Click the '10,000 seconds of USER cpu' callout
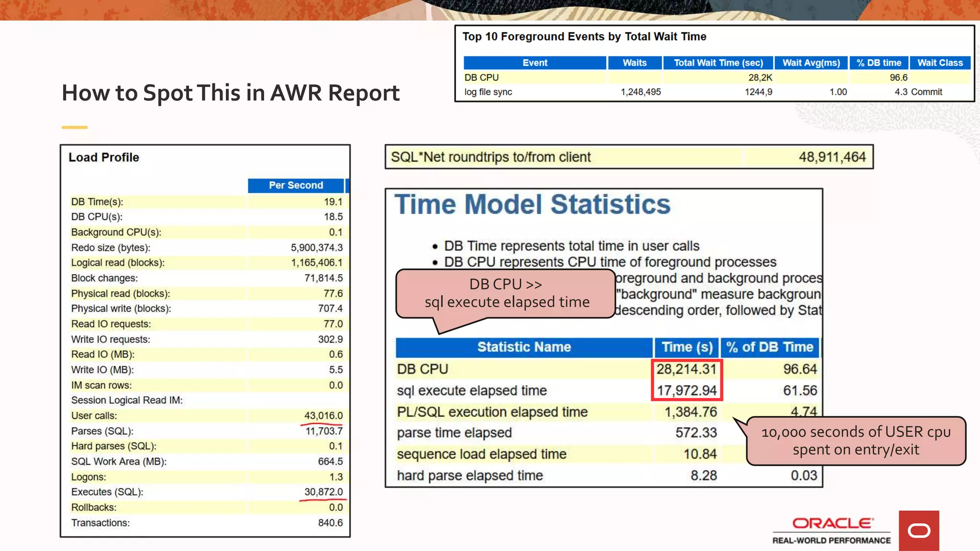The height and width of the screenshot is (551, 980). pos(856,441)
